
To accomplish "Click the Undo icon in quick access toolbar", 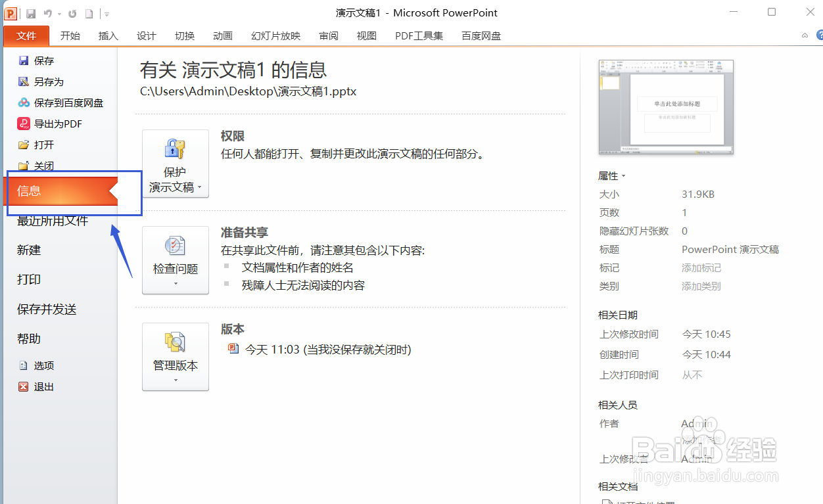I will coord(48,13).
